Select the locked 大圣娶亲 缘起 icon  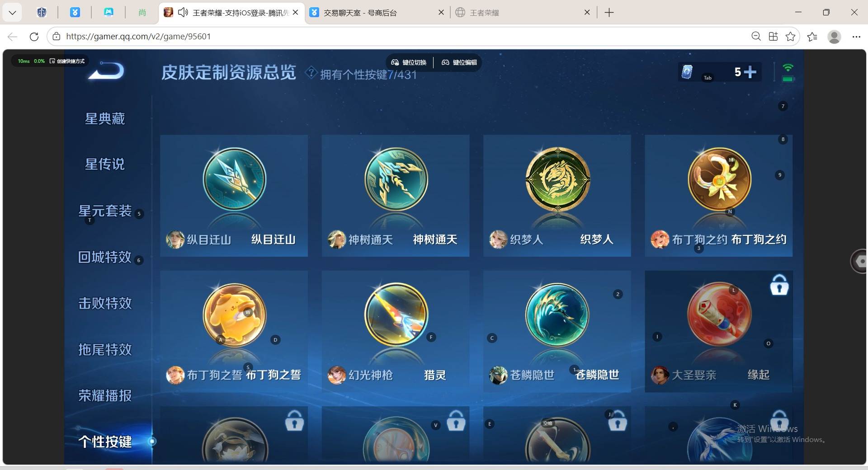coord(719,315)
